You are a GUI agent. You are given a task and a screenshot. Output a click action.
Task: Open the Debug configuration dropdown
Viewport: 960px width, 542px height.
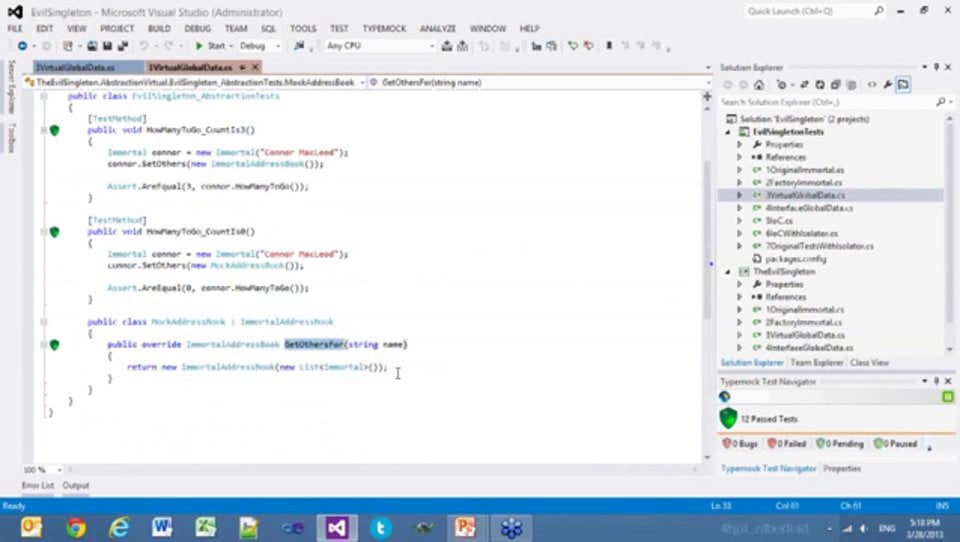tap(260, 46)
